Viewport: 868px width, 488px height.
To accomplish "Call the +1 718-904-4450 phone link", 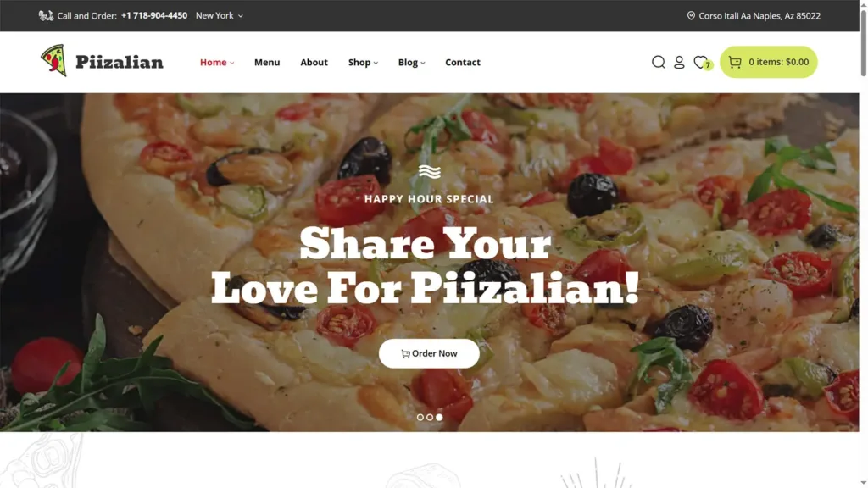I will click(x=154, y=15).
